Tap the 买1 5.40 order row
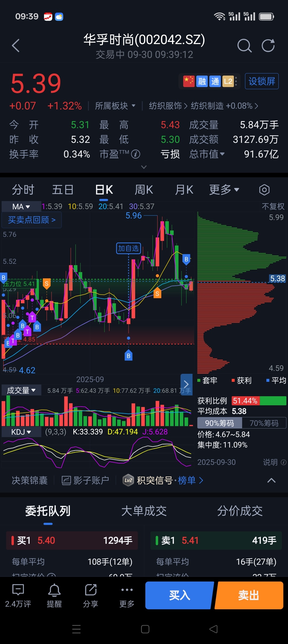This screenshot has width=288, height=644. pos(72,540)
